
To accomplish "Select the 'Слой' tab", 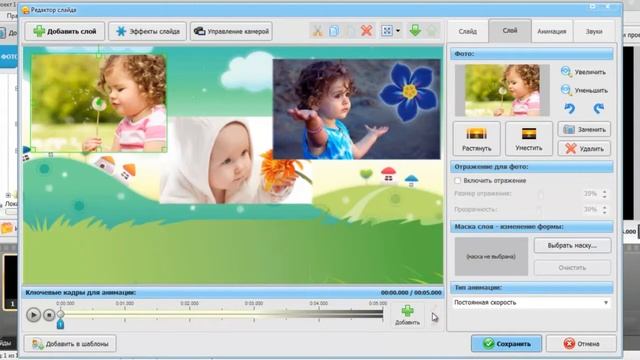I will pos(510,31).
